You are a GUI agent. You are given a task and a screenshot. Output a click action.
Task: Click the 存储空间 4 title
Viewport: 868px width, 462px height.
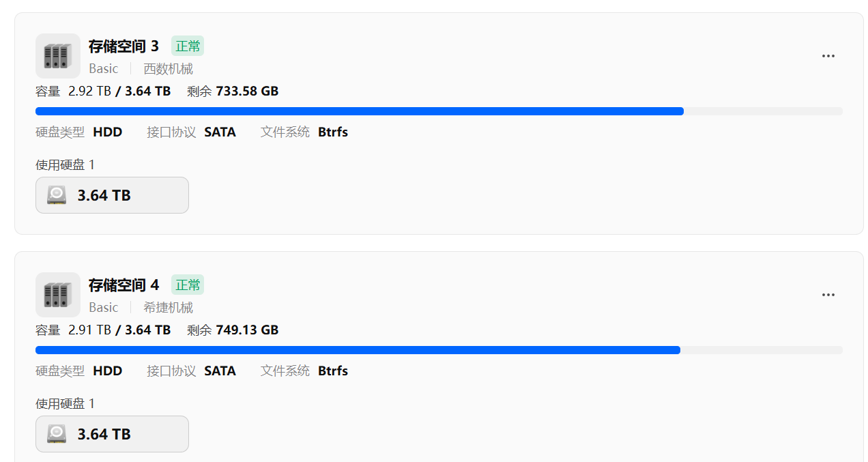tap(124, 285)
